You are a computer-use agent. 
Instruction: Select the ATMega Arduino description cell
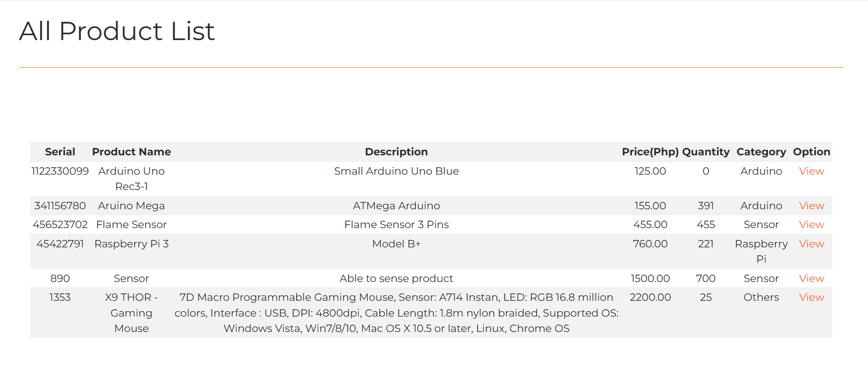[396, 206]
